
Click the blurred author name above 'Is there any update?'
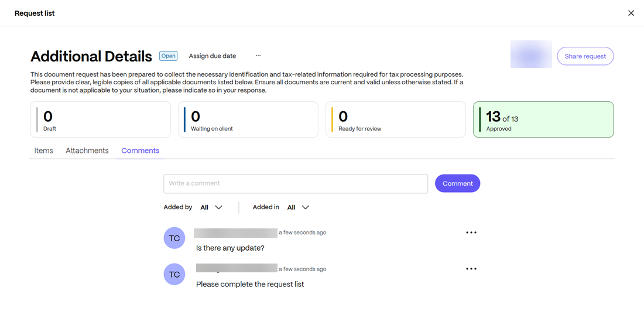click(236, 232)
